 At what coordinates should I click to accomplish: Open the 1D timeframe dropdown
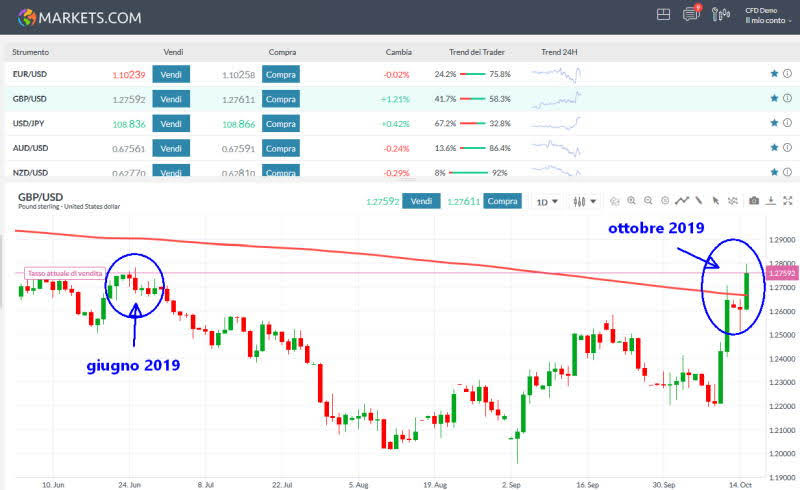coord(547,201)
